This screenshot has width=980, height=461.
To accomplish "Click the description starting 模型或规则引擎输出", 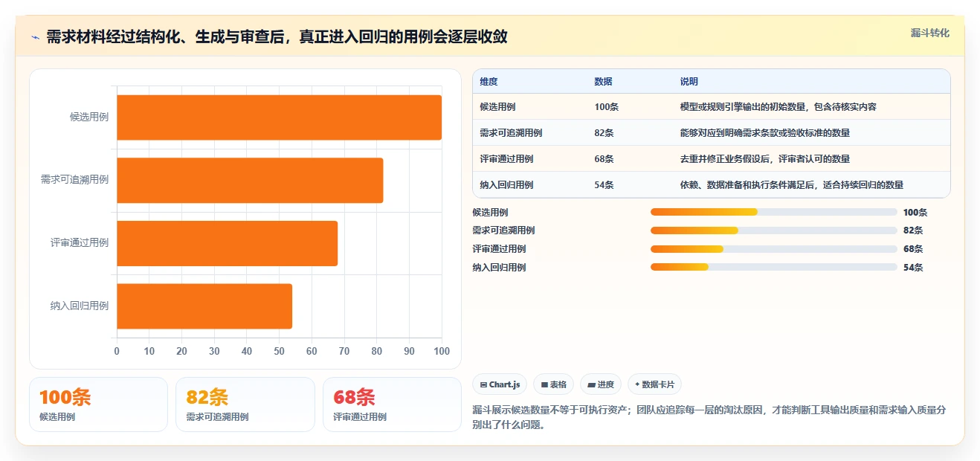I will 778,107.
